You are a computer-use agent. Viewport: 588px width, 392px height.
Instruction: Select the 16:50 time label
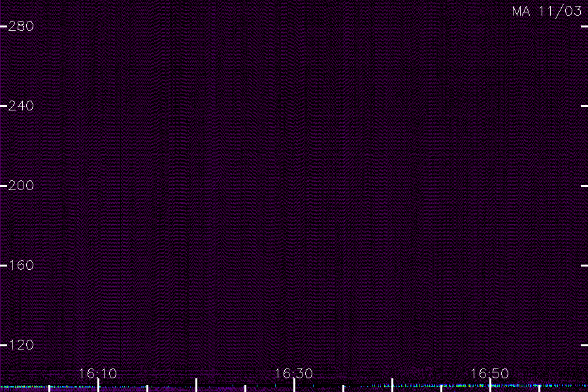[490, 374]
